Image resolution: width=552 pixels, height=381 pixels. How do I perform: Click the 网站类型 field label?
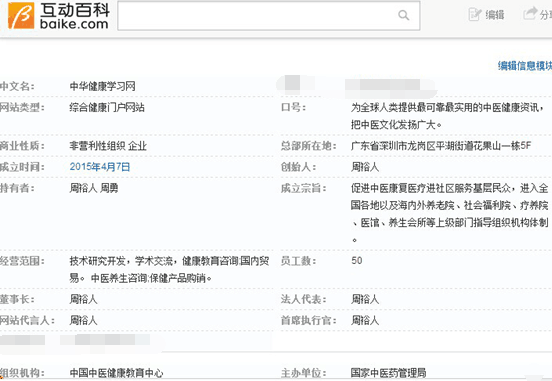click(x=22, y=107)
